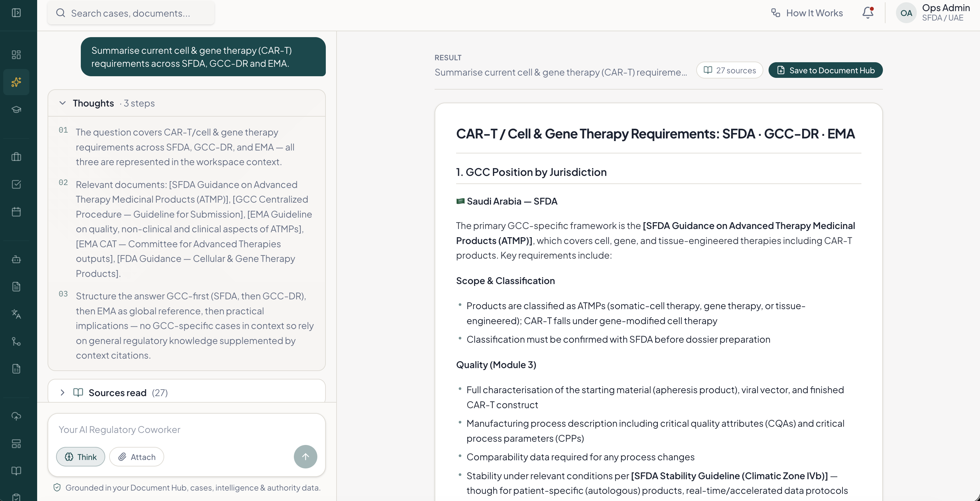Click heading '1. GCC Position by Jurisdiction'

[531, 172]
